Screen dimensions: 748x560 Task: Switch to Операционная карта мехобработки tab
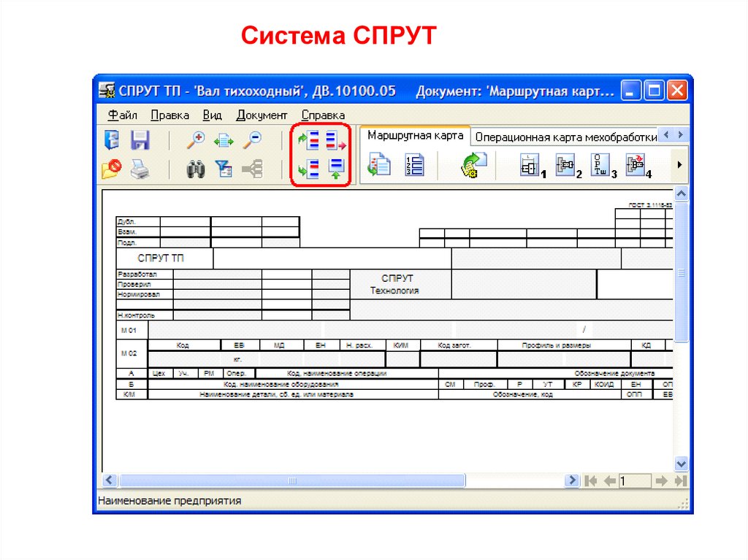pos(566,137)
